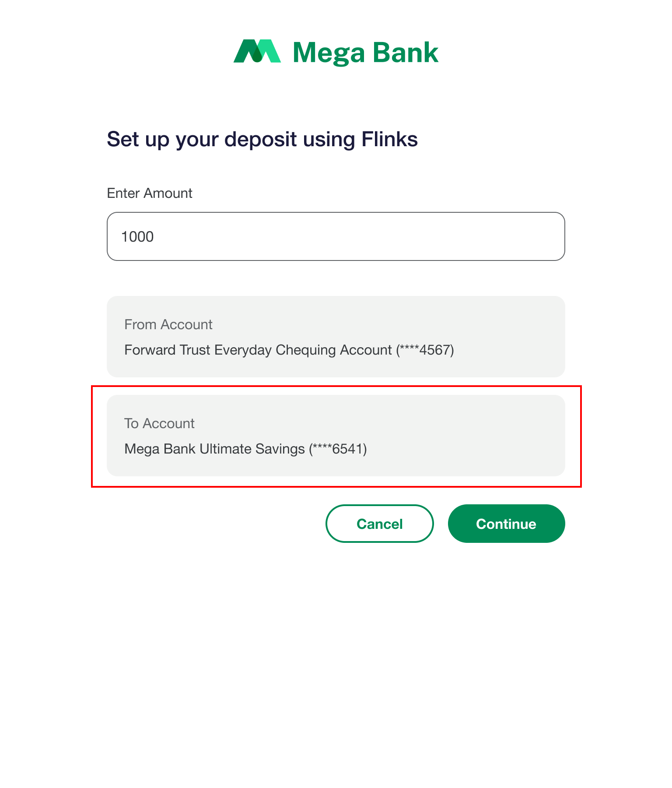Select the From Account card
Screen dimensions: 672x788
click(x=336, y=337)
